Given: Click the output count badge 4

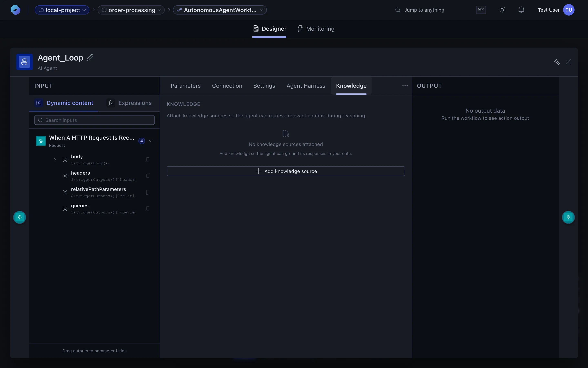Looking at the screenshot, I should (142, 141).
